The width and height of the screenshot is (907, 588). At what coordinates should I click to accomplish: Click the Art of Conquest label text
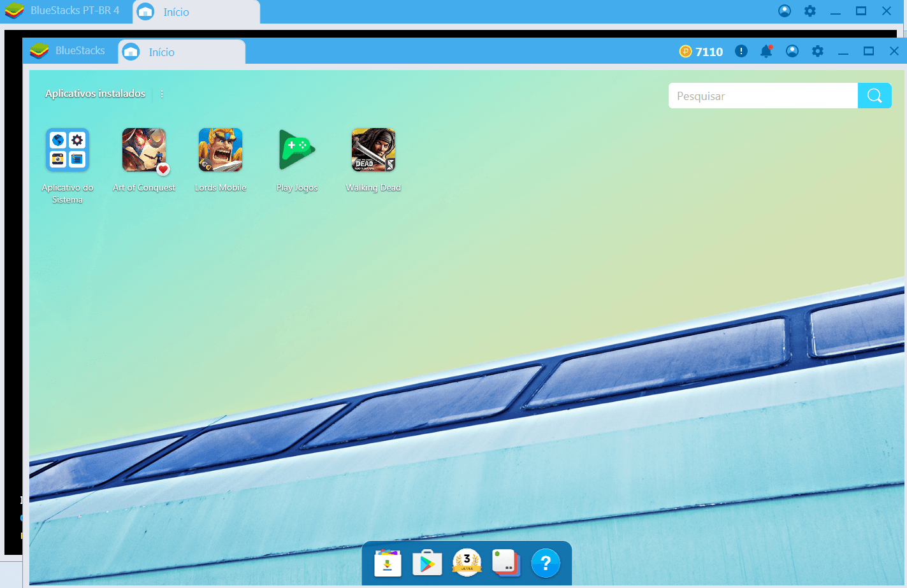click(x=144, y=188)
